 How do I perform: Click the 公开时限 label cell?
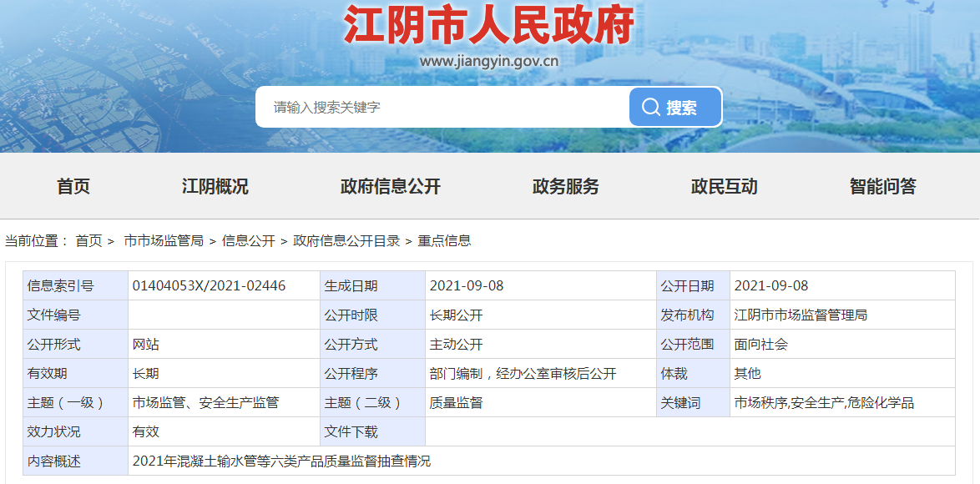(372, 315)
